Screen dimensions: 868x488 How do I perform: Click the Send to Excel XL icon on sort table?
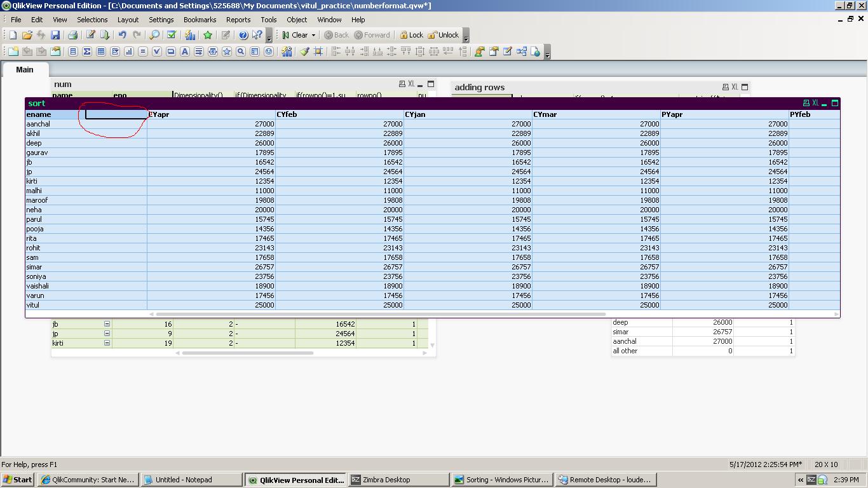[x=815, y=103]
